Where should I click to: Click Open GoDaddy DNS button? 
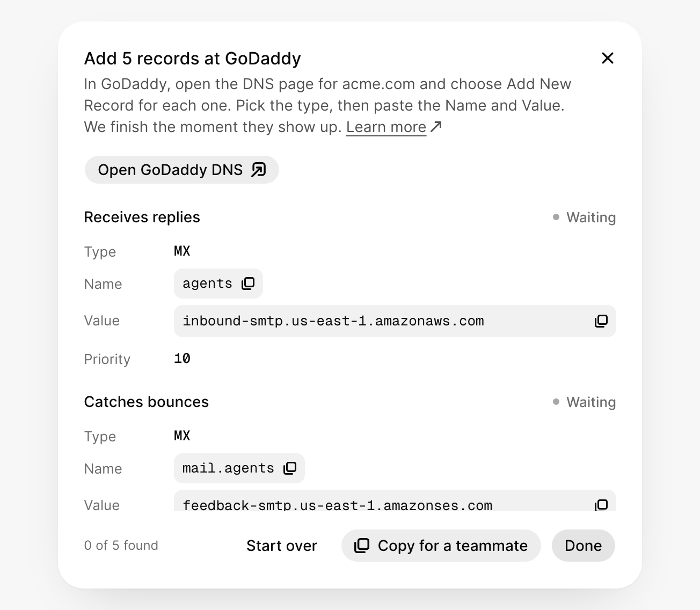[181, 170]
